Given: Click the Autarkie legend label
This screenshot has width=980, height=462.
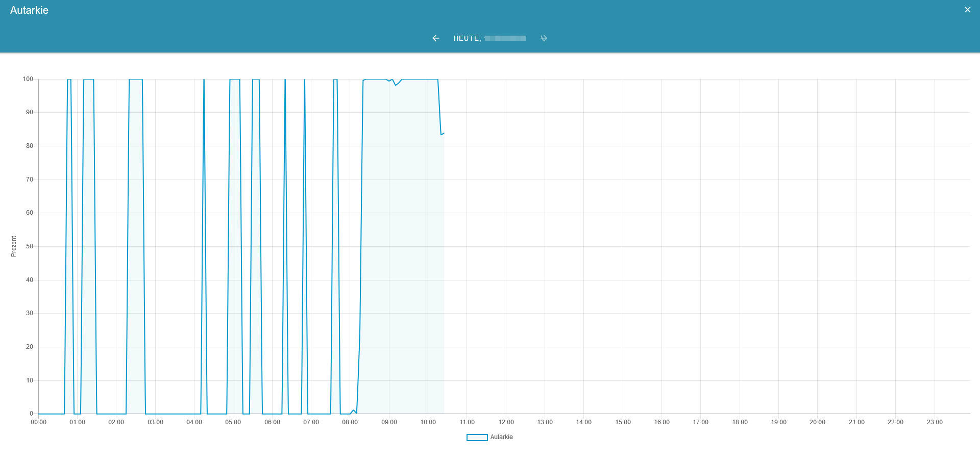Looking at the screenshot, I should tap(501, 437).
